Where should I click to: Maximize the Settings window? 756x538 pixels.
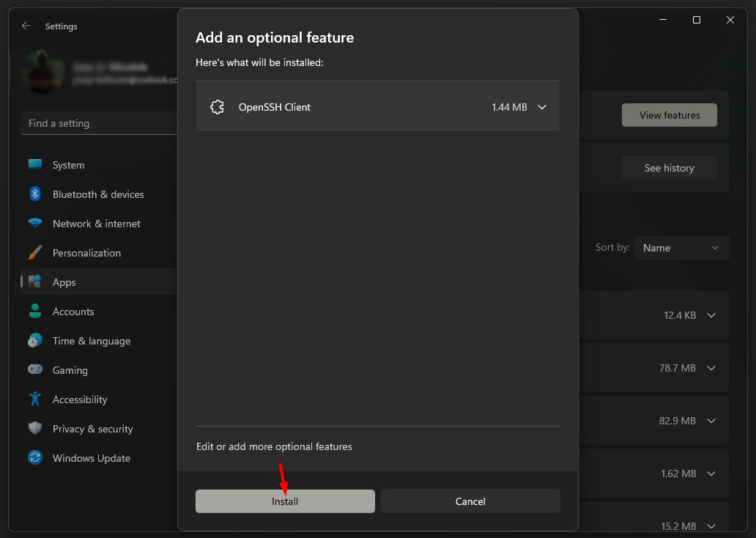click(x=696, y=20)
